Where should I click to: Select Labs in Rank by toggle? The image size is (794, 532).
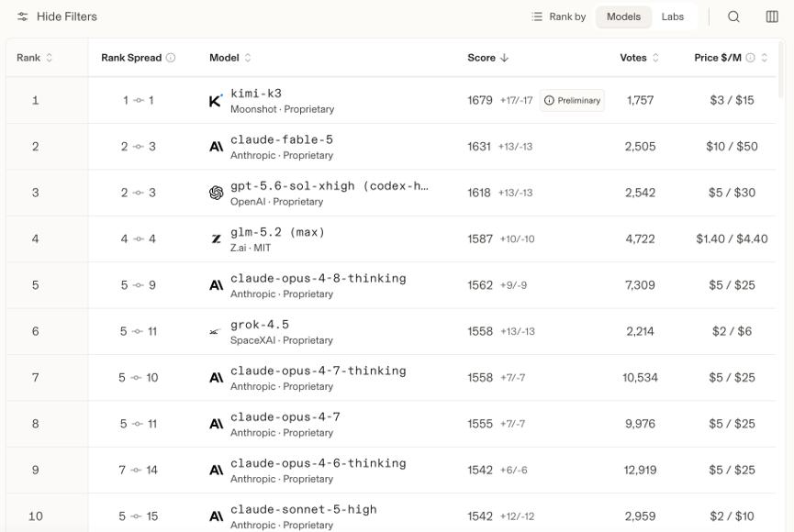click(673, 17)
